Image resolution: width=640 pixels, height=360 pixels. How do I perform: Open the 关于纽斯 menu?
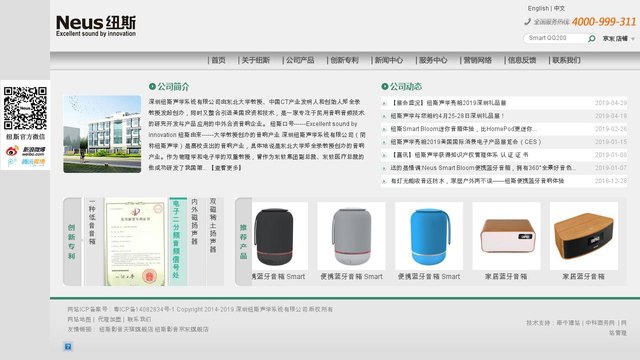(x=256, y=60)
